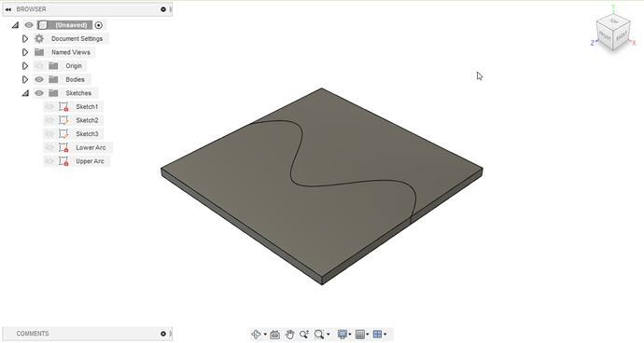Image resolution: width=644 pixels, height=343 pixels.
Task: Click the ViewCube top face
Action: click(613, 21)
